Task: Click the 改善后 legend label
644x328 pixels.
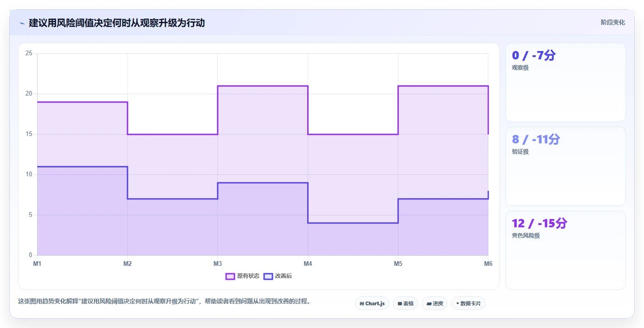Action: [x=284, y=276]
